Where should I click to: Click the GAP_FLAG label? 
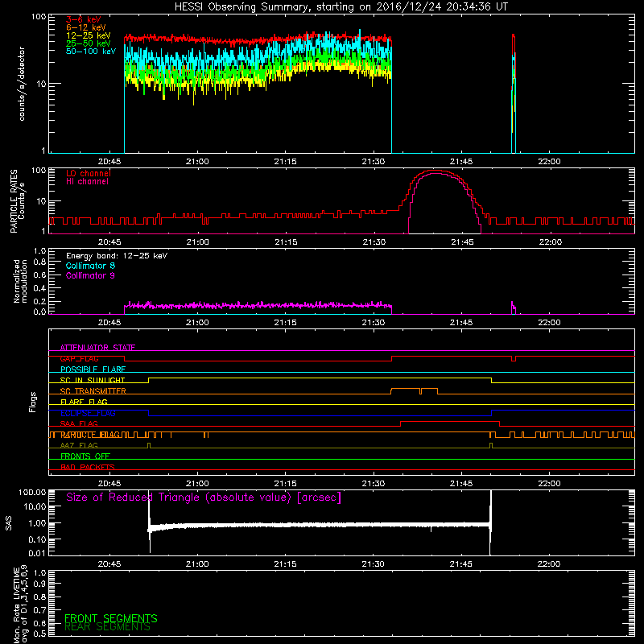pos(79,358)
